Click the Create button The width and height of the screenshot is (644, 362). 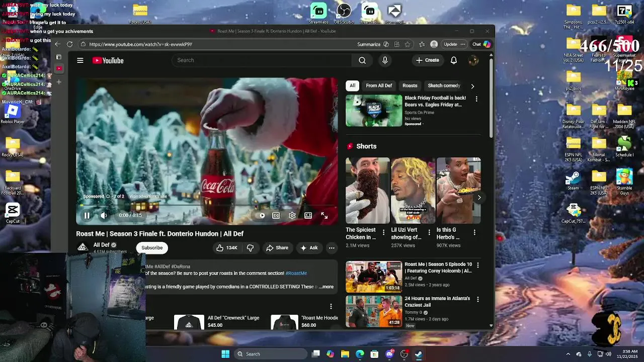point(428,60)
